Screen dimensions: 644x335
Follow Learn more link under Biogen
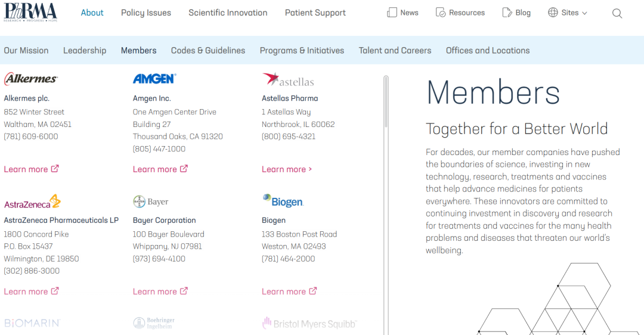tap(289, 291)
